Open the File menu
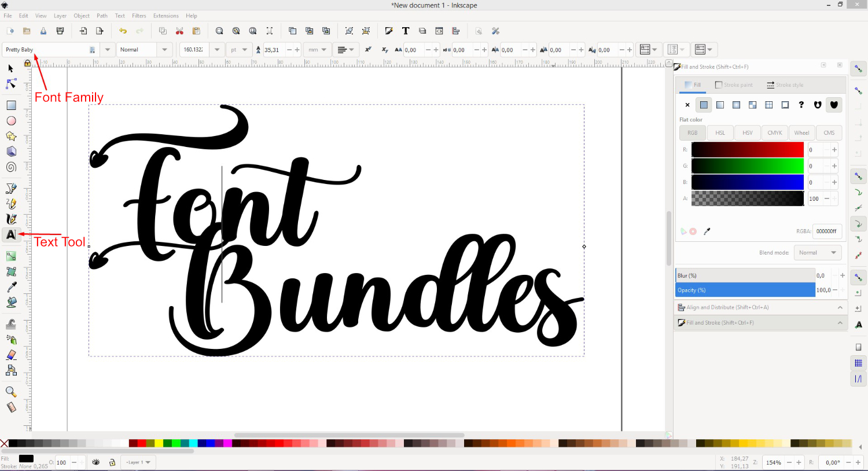868x471 pixels. pyautogui.click(x=8, y=16)
